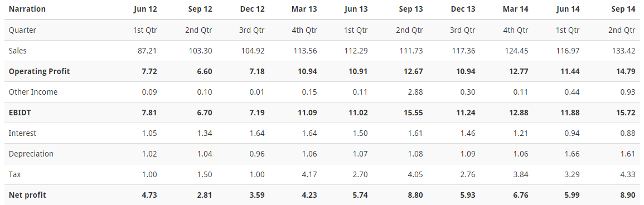Select Other Income value 2.88
This screenshot has width=644, height=205.
pyautogui.click(x=415, y=92)
